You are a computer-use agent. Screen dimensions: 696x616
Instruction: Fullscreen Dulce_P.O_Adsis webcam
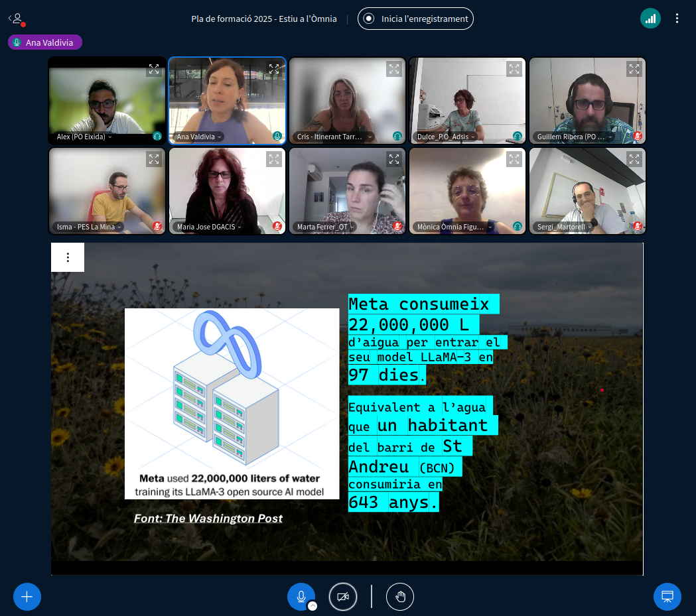click(x=514, y=69)
